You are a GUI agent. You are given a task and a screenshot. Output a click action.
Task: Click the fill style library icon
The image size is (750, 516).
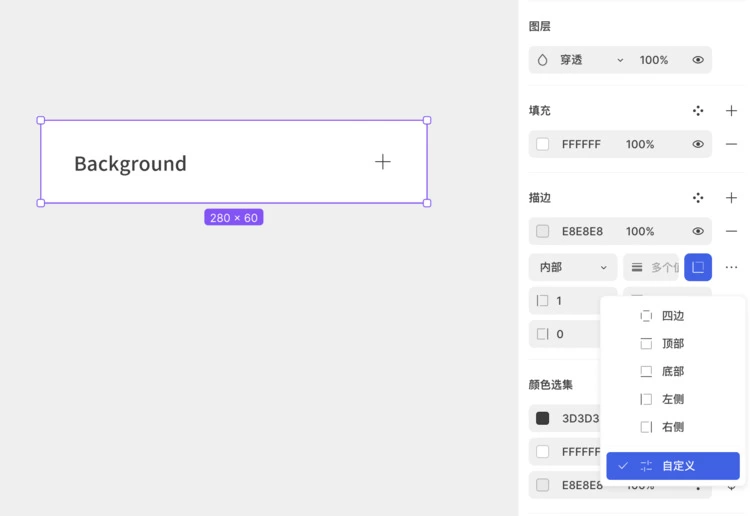click(x=698, y=111)
